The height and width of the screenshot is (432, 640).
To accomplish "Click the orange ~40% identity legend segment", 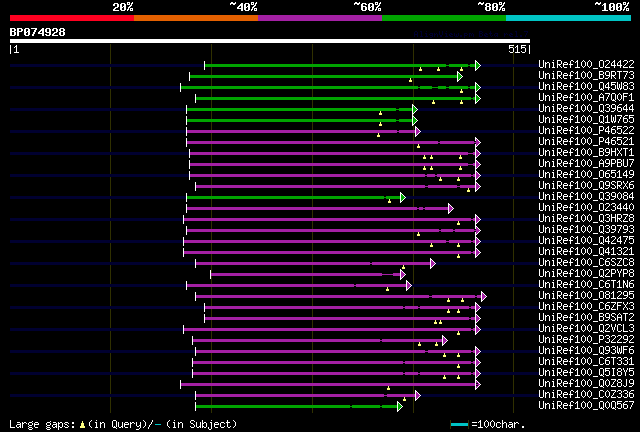I will (x=196, y=18).
